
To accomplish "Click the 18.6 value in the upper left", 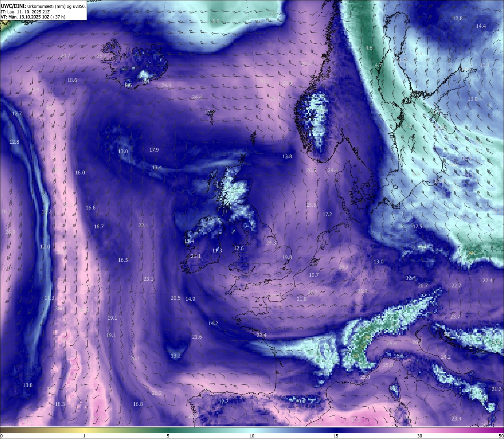I will coord(72,80).
